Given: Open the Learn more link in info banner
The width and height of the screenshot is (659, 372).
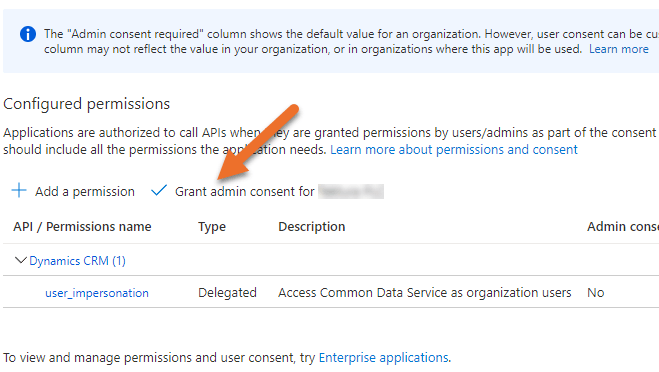Looking at the screenshot, I should pyautogui.click(x=619, y=49).
